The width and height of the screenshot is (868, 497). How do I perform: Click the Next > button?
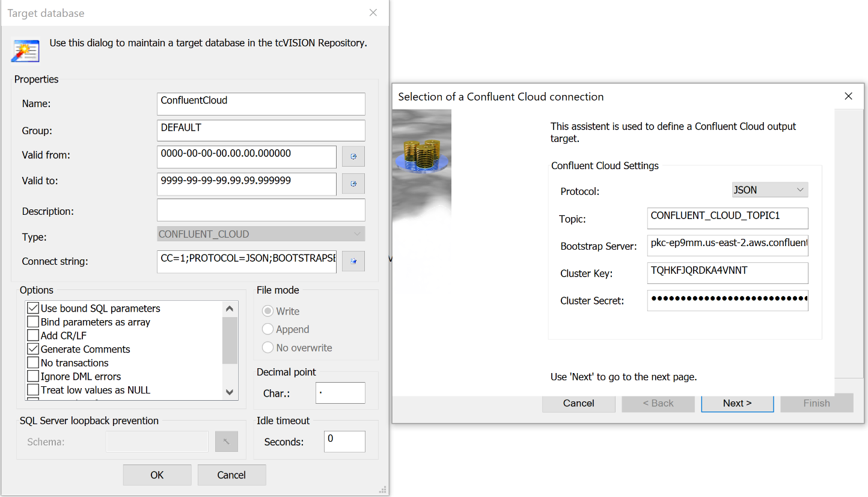(x=738, y=403)
